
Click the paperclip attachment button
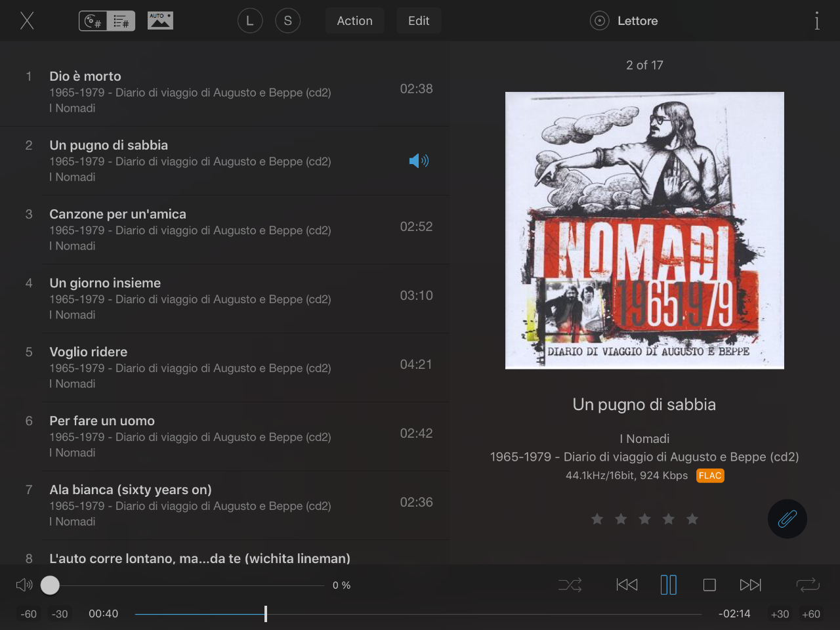(787, 519)
